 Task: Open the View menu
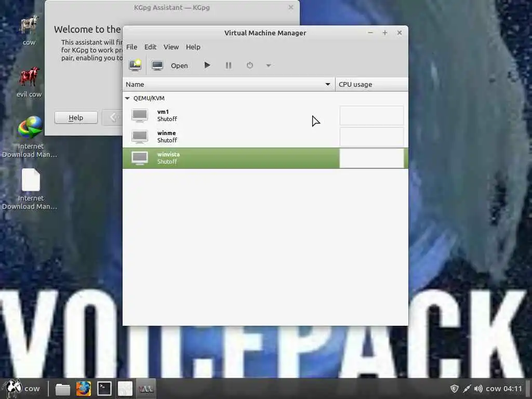pyautogui.click(x=171, y=47)
